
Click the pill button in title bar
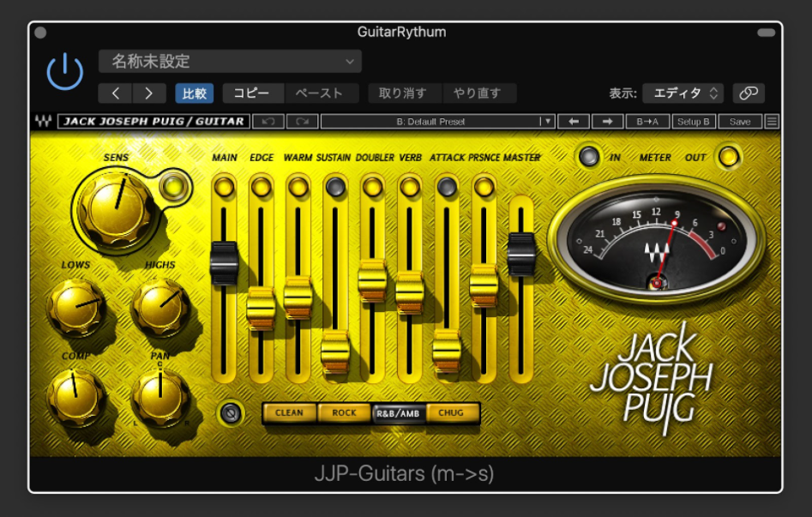pos(767,33)
